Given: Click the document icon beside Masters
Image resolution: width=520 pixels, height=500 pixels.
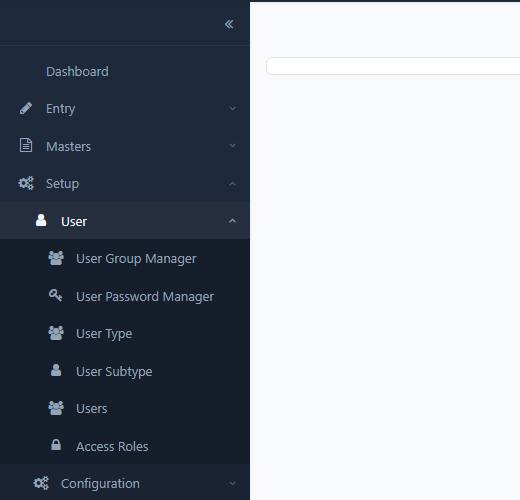Looking at the screenshot, I should coord(26,145).
